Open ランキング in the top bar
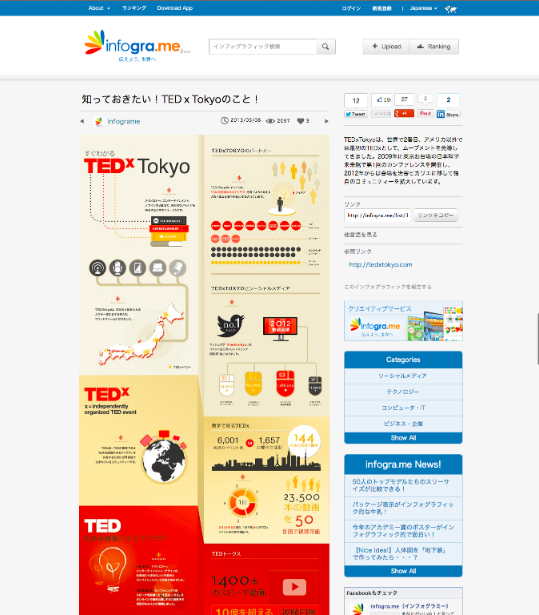This screenshot has width=539, height=615. (134, 8)
